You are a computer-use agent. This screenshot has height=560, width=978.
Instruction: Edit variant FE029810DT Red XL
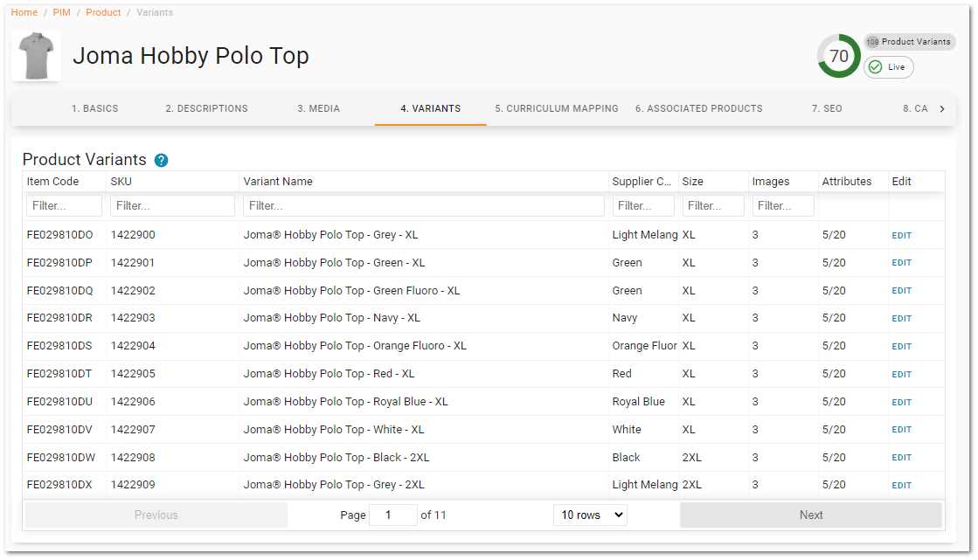click(901, 374)
